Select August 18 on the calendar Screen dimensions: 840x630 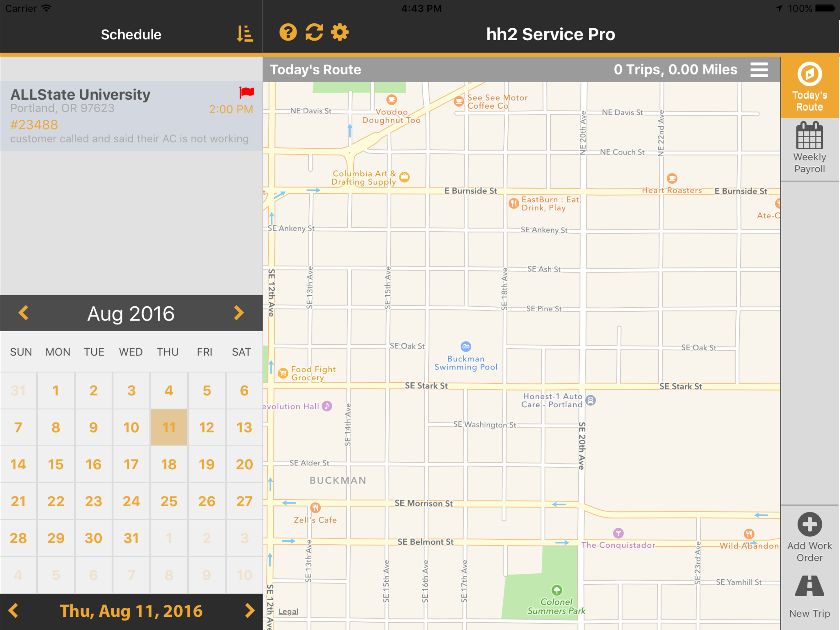click(168, 464)
